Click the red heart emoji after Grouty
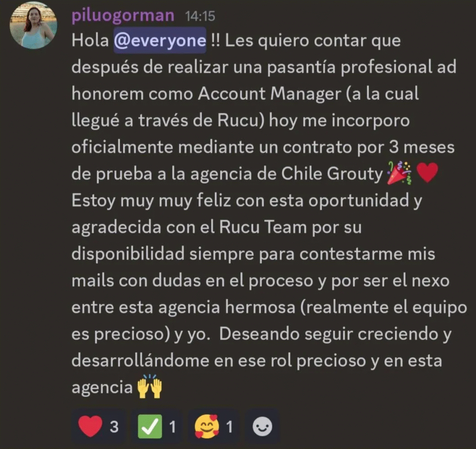The image size is (476, 449). (x=428, y=172)
